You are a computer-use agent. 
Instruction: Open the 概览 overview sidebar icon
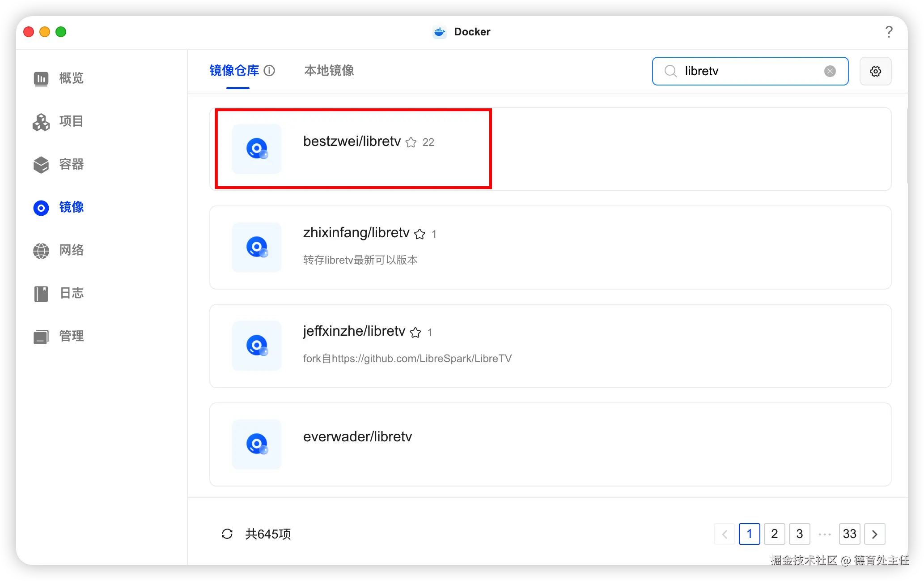(x=41, y=79)
